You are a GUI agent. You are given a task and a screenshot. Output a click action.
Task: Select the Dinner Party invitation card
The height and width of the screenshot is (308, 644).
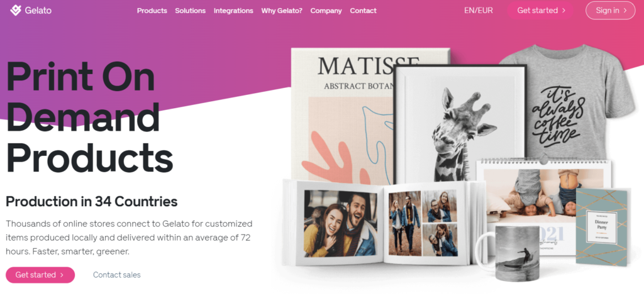click(602, 227)
